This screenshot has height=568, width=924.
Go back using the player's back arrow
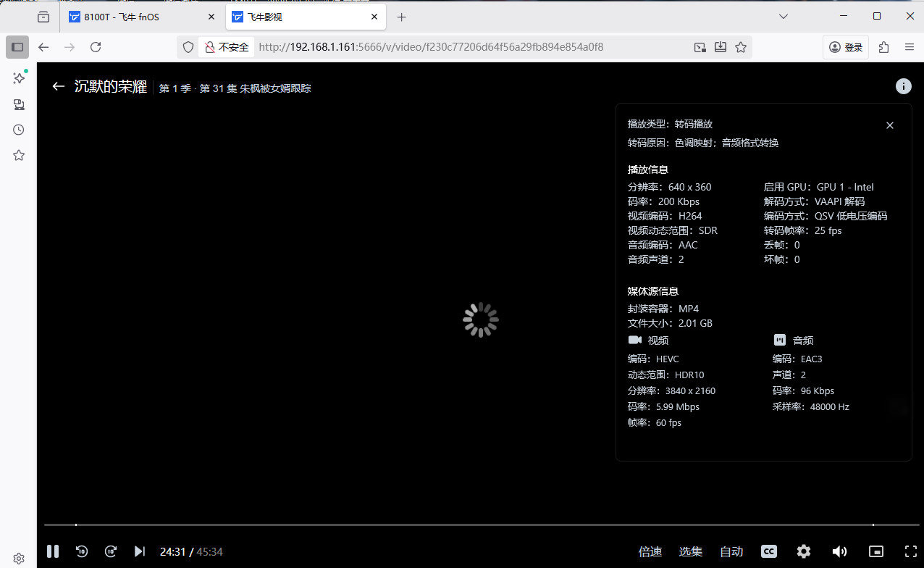click(58, 85)
